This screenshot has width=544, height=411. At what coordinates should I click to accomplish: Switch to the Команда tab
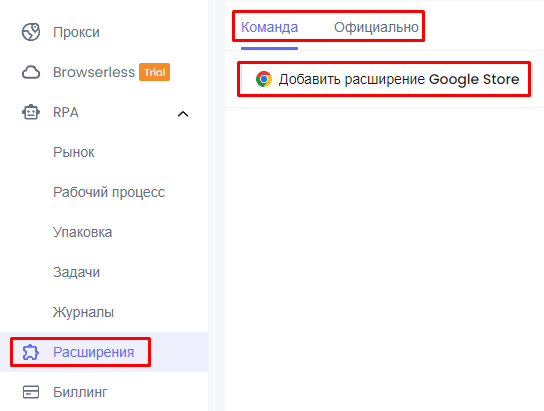click(270, 27)
